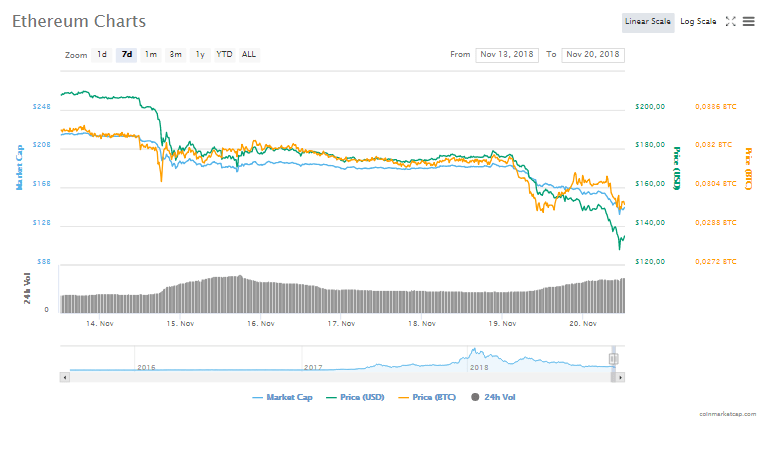Set zoom range to 1d

click(x=102, y=54)
